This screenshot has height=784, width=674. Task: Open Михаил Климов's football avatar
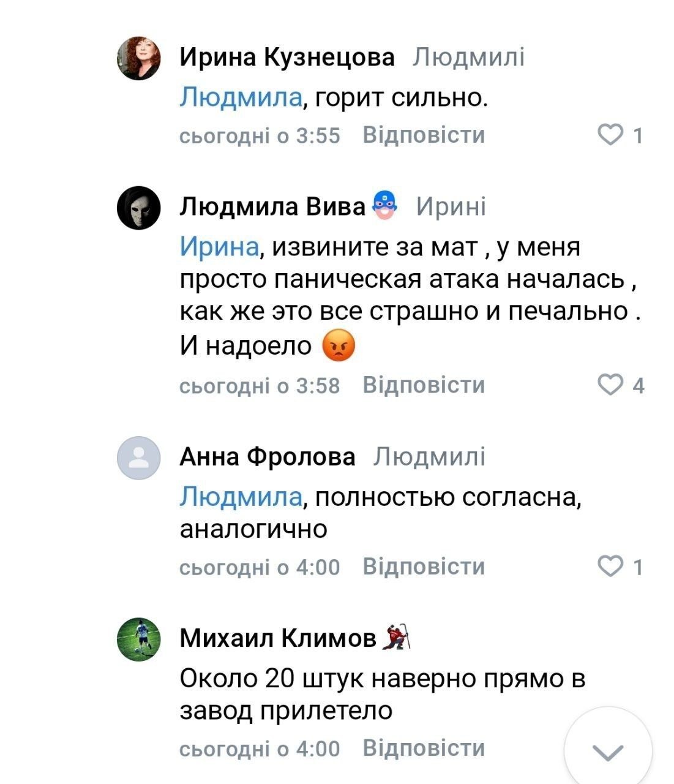[139, 639]
